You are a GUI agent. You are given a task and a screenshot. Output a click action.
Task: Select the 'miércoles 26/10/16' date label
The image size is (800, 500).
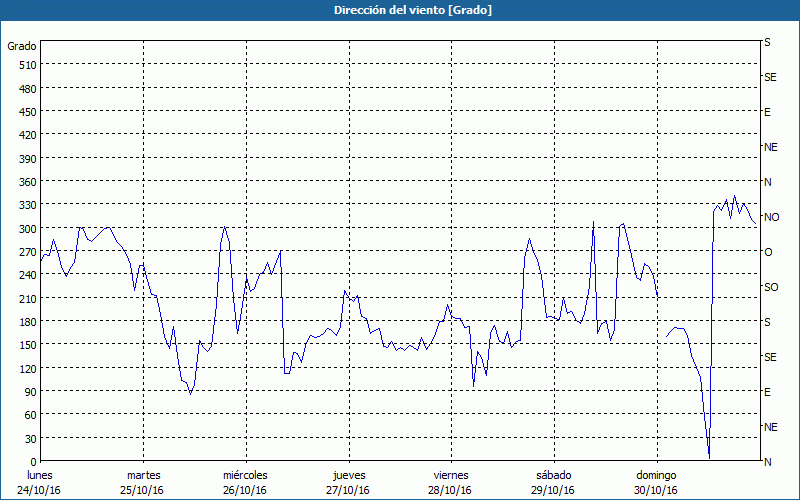click(245, 482)
